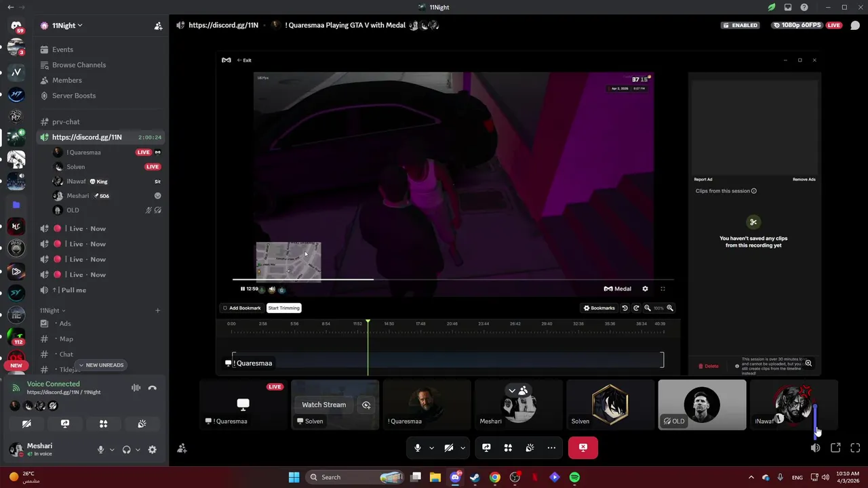Share your screen from Voice Connected panel
The width and height of the screenshot is (868, 488).
[x=65, y=424]
